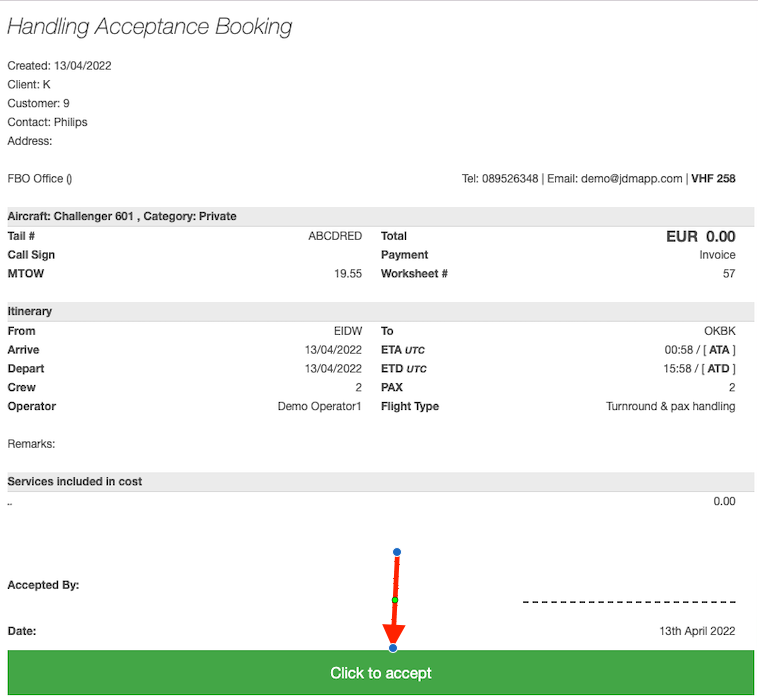Viewport: 758px width, 697px height.
Task: Click the Services included in cost header
Action: click(x=75, y=482)
